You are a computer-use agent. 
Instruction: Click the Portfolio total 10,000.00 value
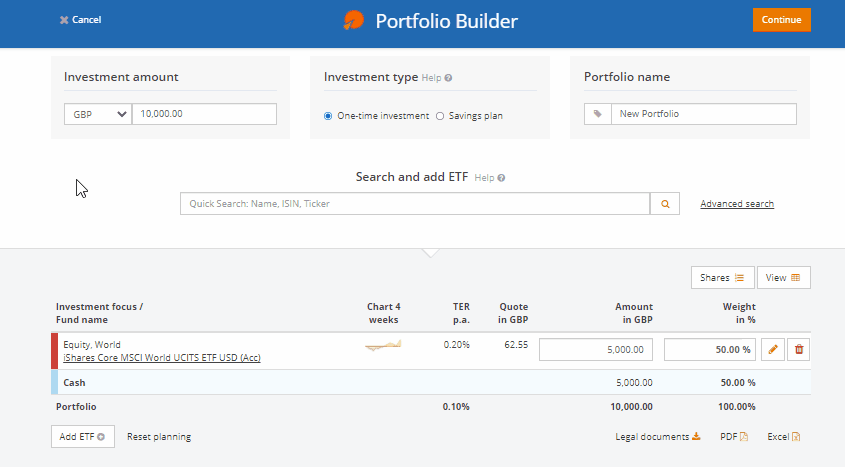pos(631,407)
